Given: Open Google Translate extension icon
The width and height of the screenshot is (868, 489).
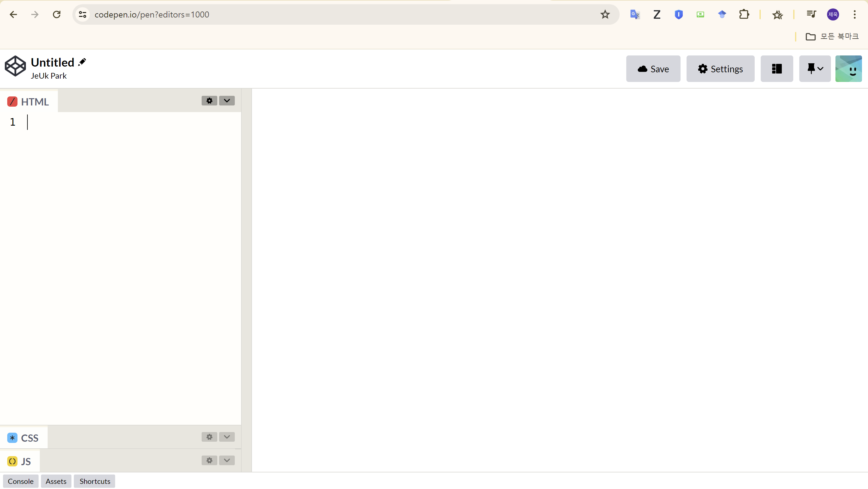Looking at the screenshot, I should coord(635,14).
